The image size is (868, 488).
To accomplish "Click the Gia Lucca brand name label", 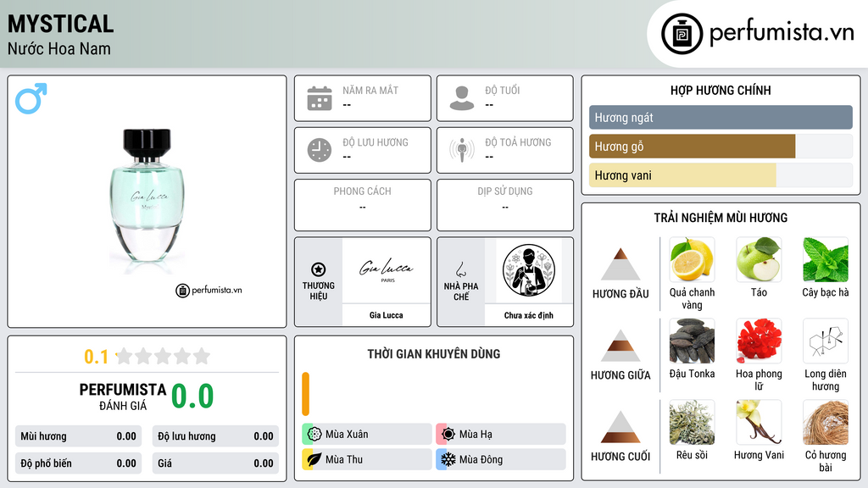I will point(386,315).
